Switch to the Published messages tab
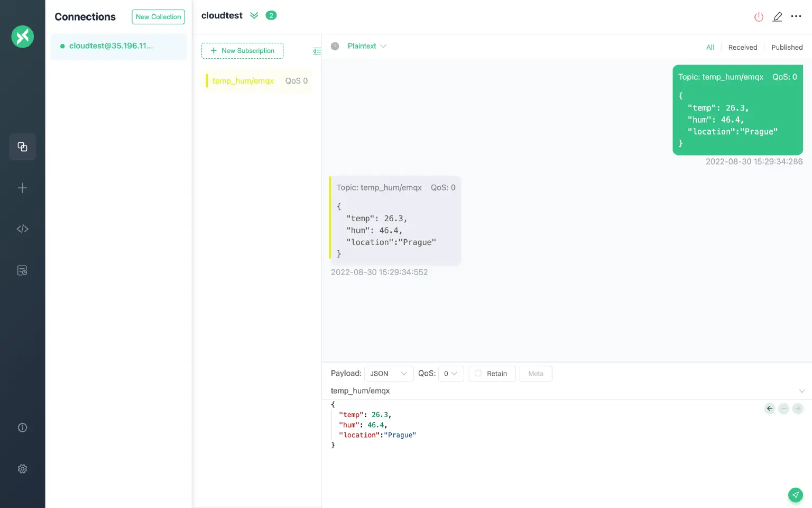Viewport: 812px width, 508px height. pyautogui.click(x=787, y=47)
